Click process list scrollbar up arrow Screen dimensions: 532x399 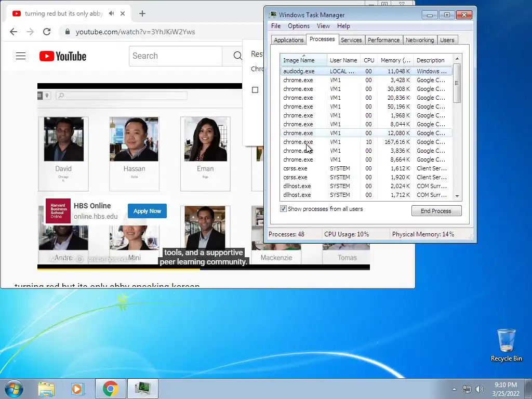pyautogui.click(x=457, y=59)
